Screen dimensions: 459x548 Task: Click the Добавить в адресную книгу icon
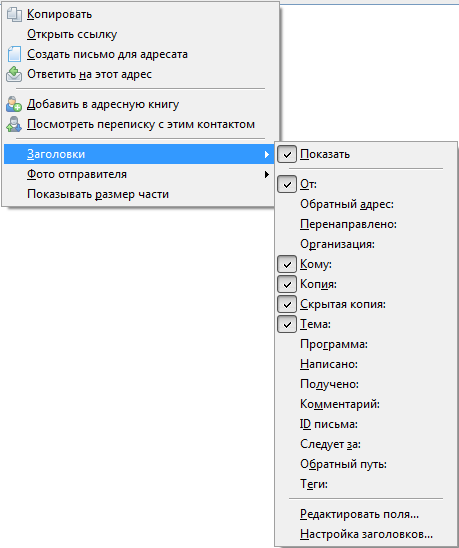tap(14, 104)
